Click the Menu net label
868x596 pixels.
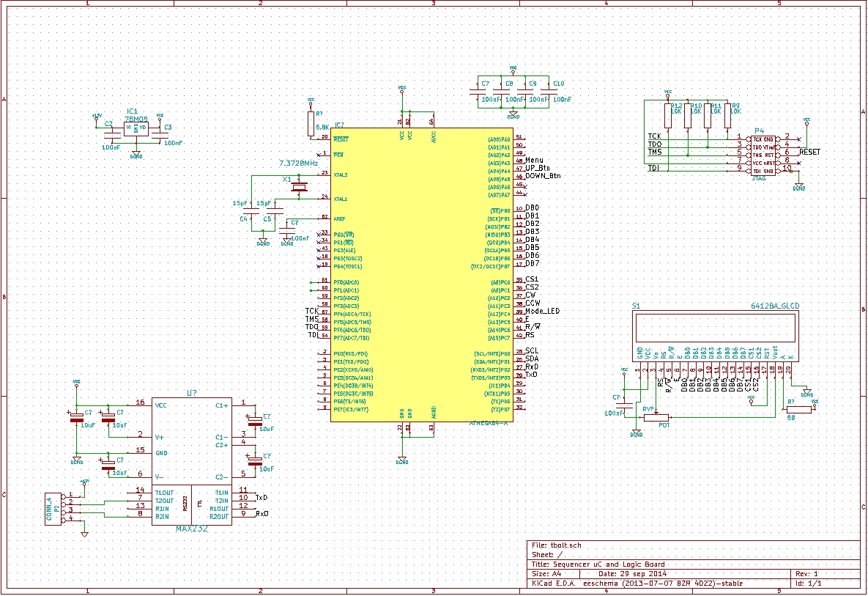coord(534,161)
